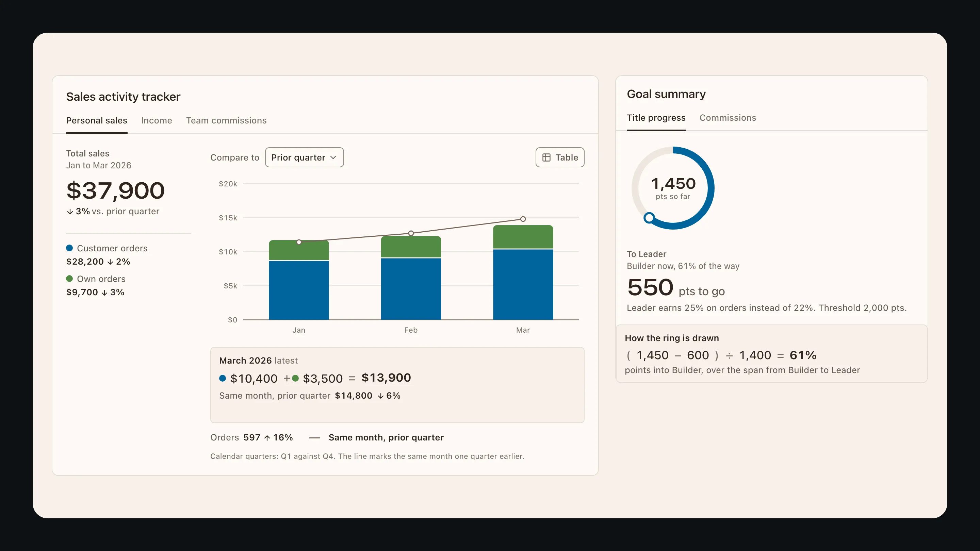This screenshot has height=551, width=980.
Task: Click the 'Goal summary' title
Action: click(666, 94)
